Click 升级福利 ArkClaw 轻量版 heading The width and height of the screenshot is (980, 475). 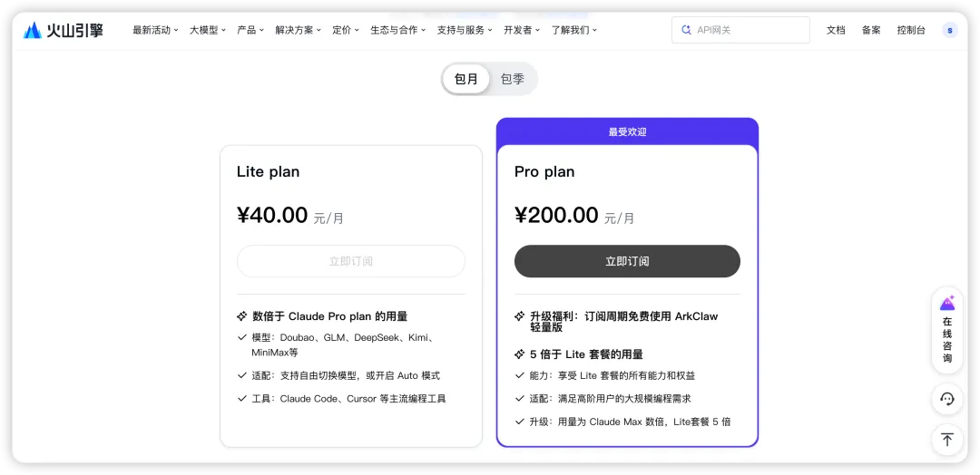pos(623,322)
